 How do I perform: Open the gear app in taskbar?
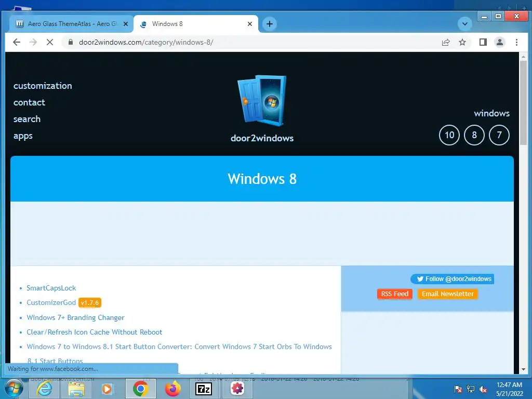237,389
